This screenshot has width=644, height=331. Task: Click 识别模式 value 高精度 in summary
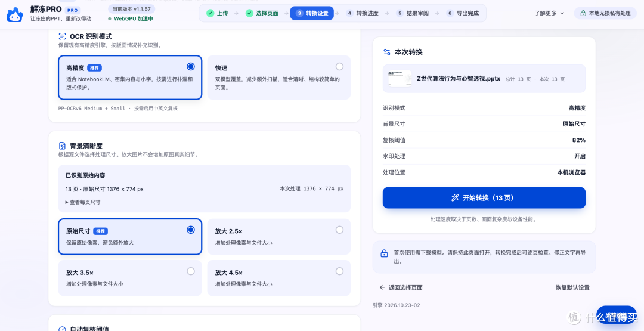(577, 107)
